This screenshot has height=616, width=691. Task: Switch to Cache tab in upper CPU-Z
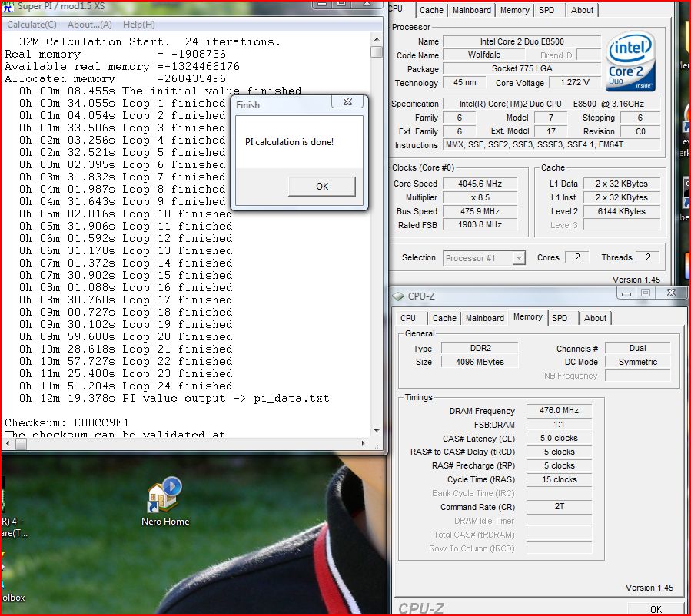(x=431, y=10)
